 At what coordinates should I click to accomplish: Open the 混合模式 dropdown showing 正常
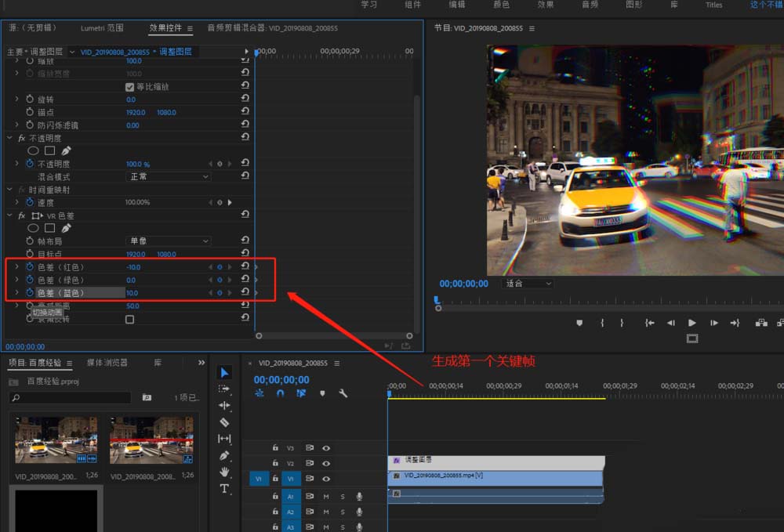[169, 176]
